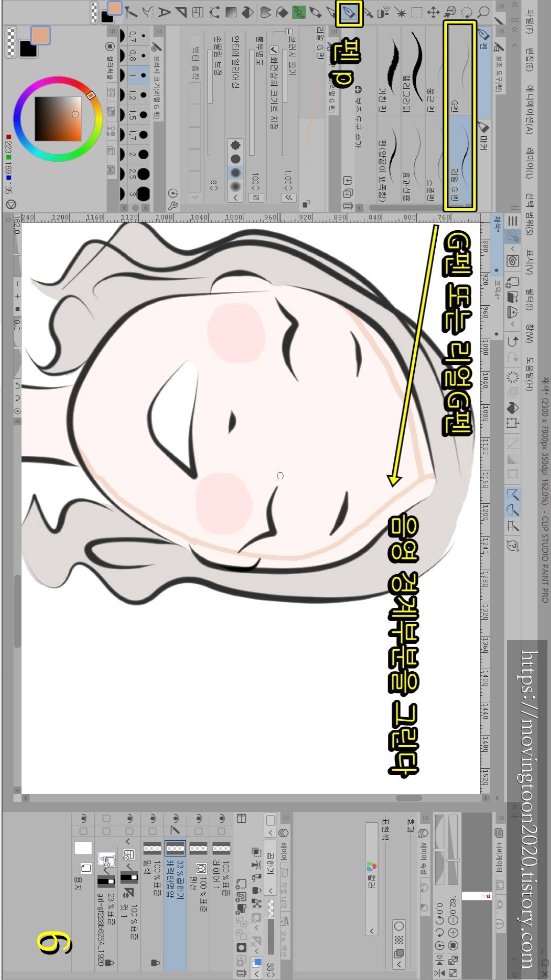Toggle snap to grid icon
Viewport: 551px width, 980px height.
[x=513, y=526]
